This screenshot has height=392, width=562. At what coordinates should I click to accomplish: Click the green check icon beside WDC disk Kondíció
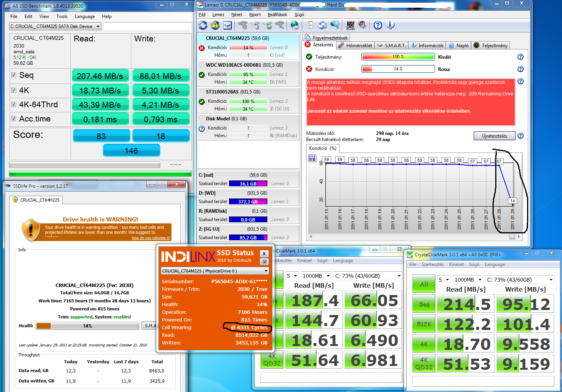[x=202, y=75]
